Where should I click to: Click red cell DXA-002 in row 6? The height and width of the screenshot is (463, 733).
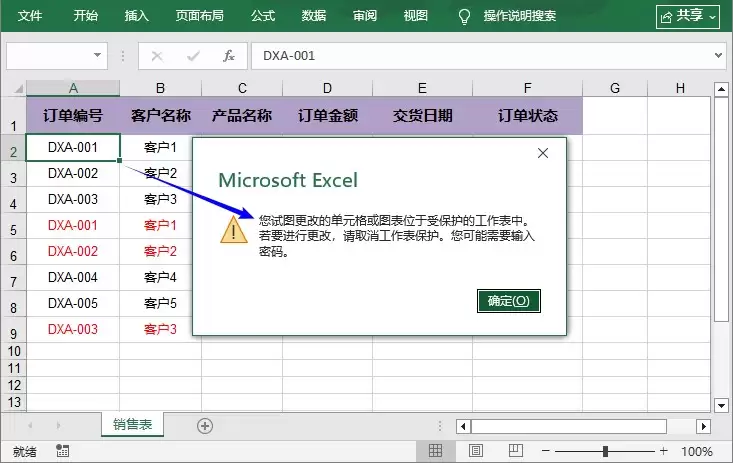(73, 252)
